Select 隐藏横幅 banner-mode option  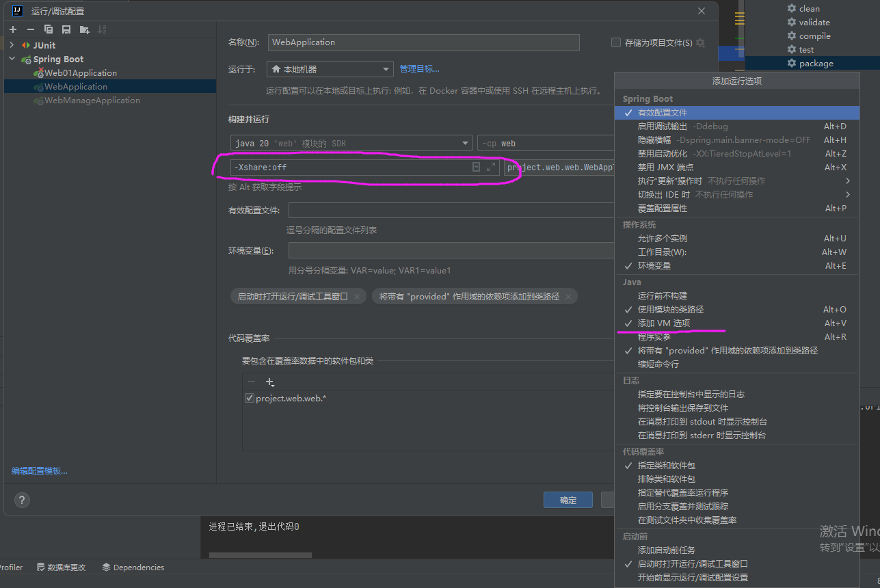tap(737, 140)
